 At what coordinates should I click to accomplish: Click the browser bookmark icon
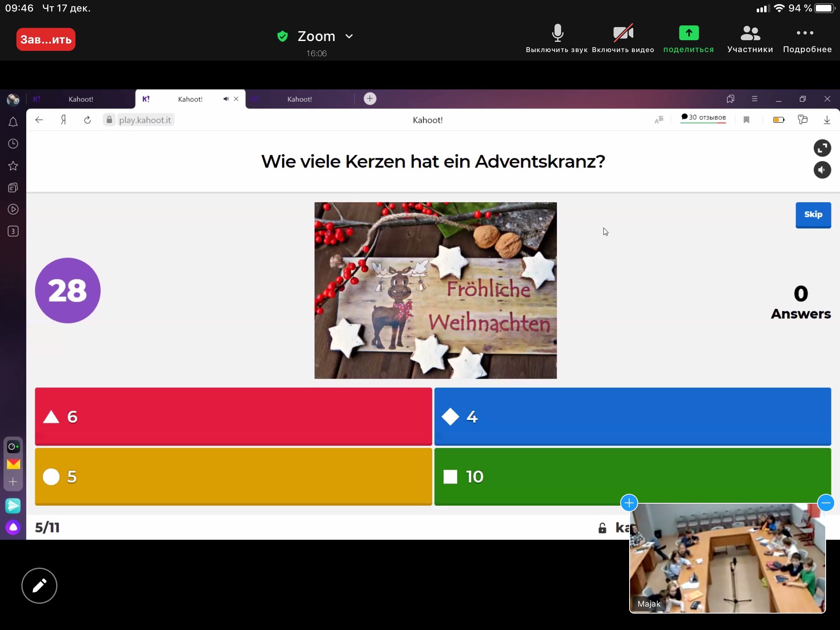pos(746,120)
